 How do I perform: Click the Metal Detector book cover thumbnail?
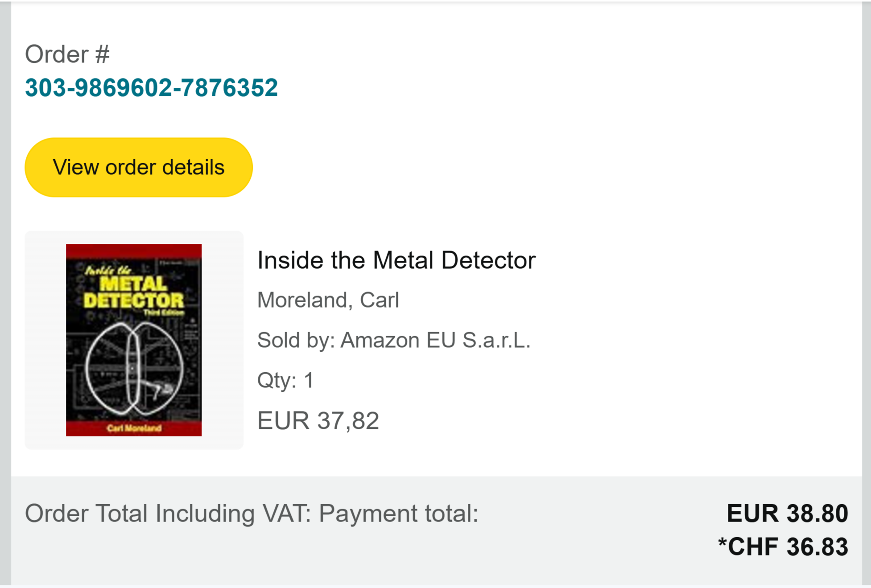134,340
